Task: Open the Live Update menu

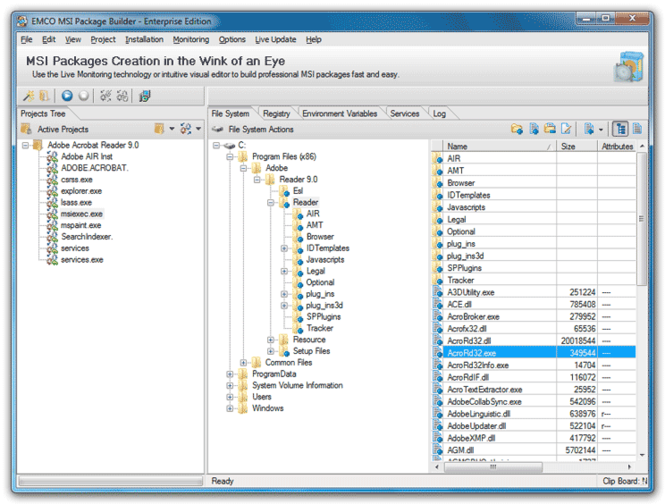Action: click(x=276, y=39)
